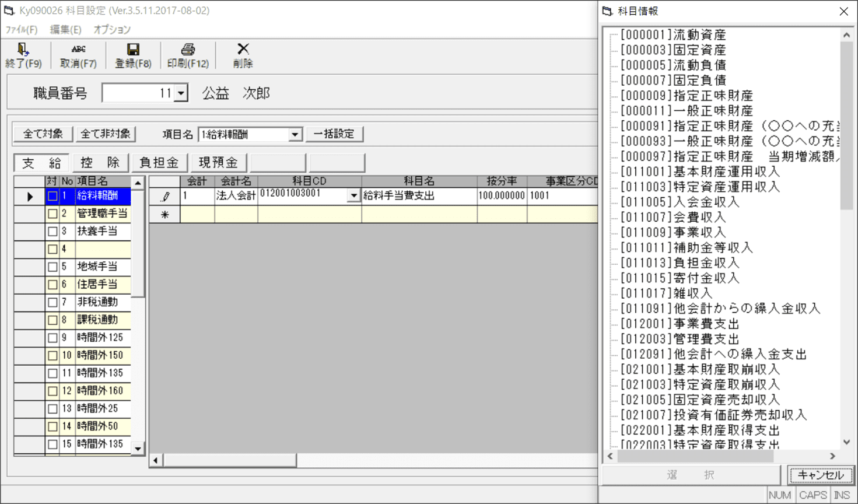
Task: Click the 按分率 column header
Action: pos(502,181)
